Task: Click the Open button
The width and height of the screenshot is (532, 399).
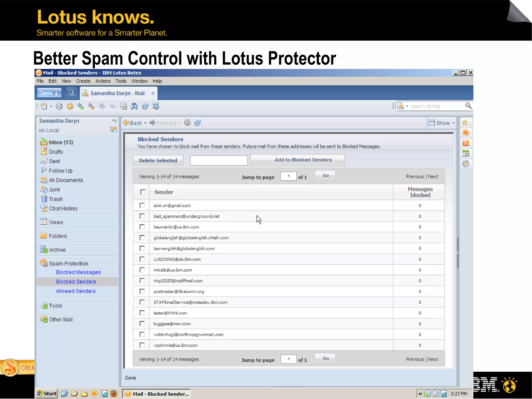Action: (49, 93)
